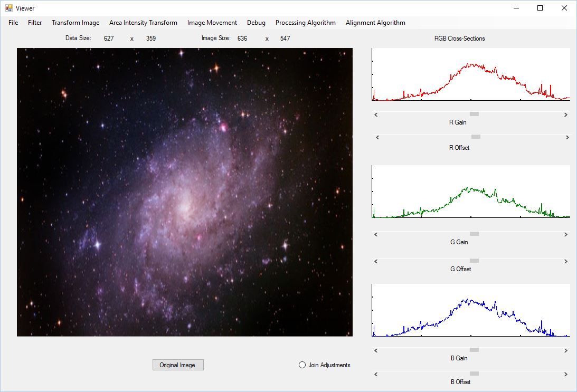The height and width of the screenshot is (392, 577).
Task: Decrease B Offset with left arrow
Action: coord(376,375)
